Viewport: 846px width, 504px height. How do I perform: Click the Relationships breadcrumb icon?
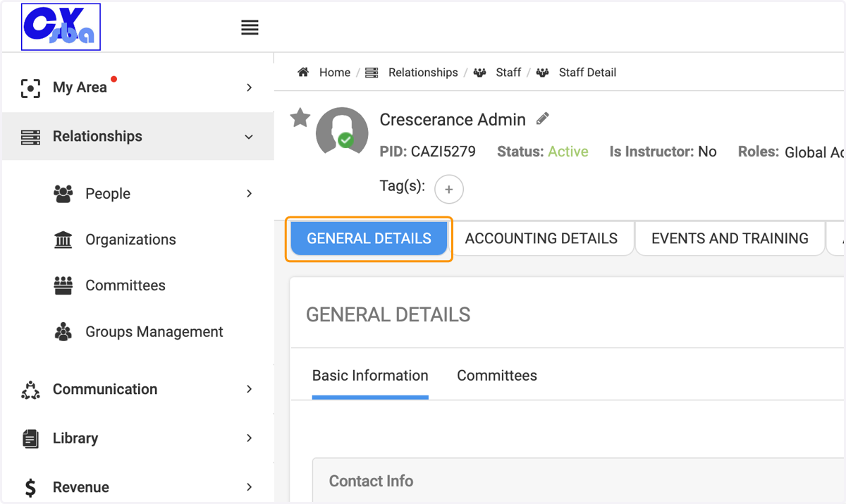(x=372, y=73)
